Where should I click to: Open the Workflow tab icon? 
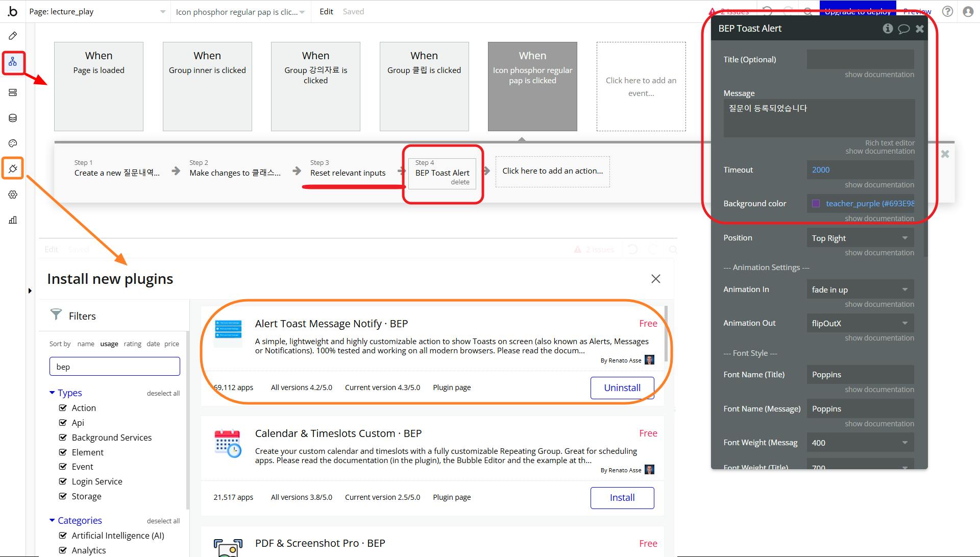click(13, 62)
